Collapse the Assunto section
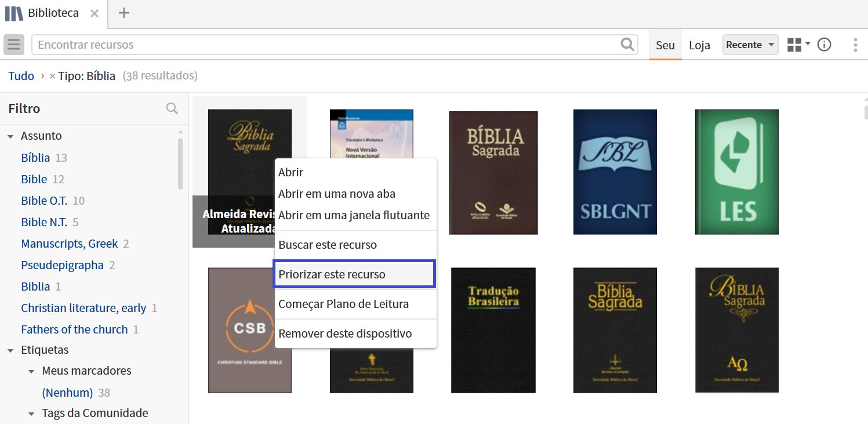 10,136
